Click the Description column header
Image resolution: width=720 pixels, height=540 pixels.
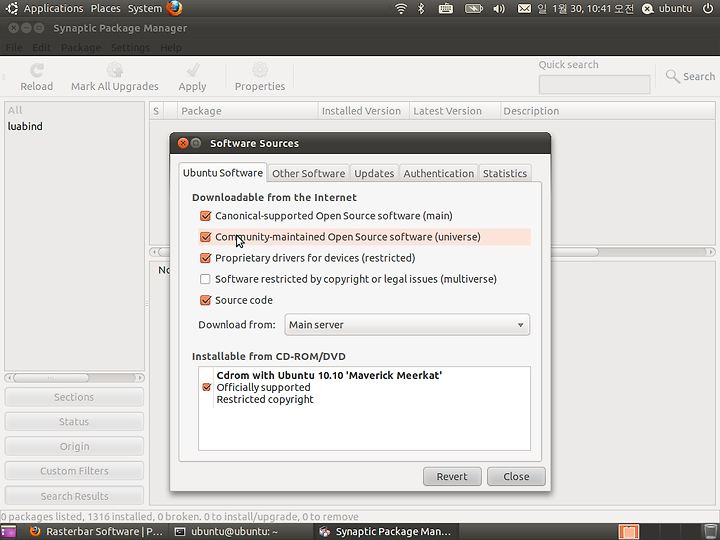point(608,111)
